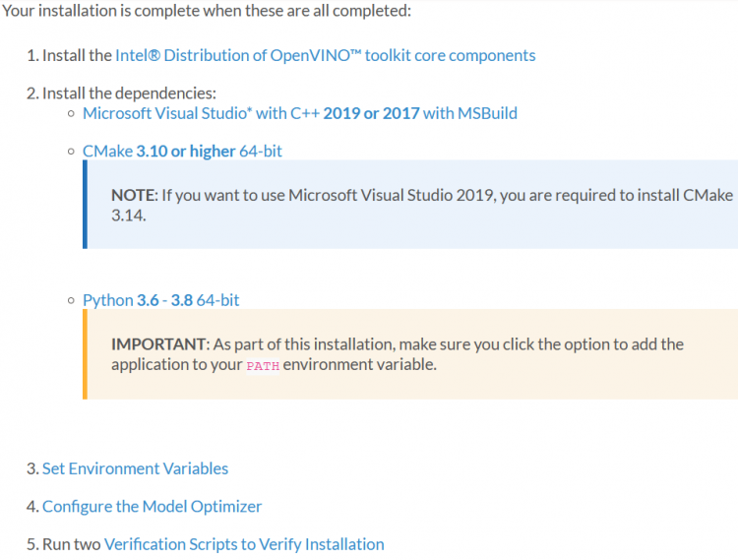Open the Python 64-bit link

point(161,300)
